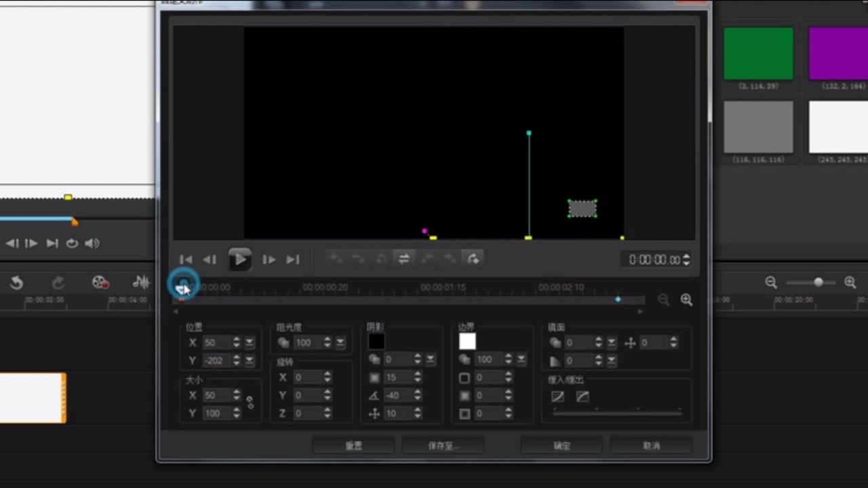This screenshot has width=868, height=488.
Task: Click the cancel (取消) button
Action: pos(651,445)
